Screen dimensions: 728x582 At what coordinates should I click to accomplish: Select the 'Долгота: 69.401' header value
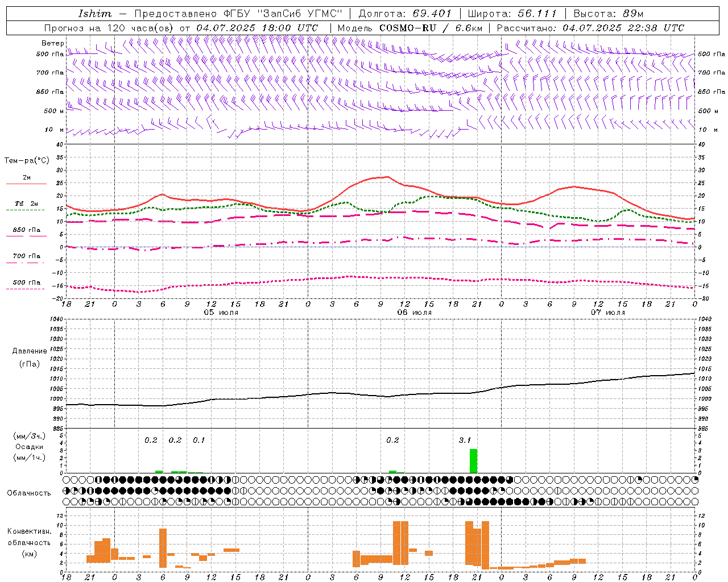coord(405,14)
